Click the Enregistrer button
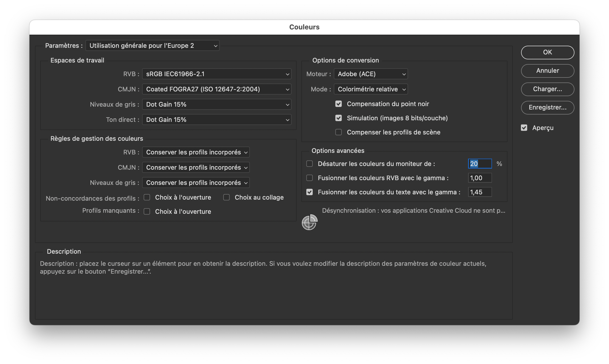The height and width of the screenshot is (364, 609). click(x=547, y=108)
